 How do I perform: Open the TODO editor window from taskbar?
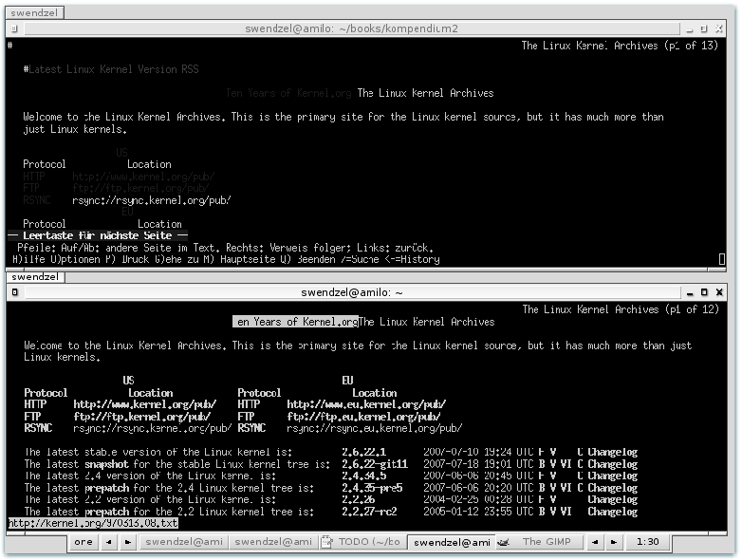[x=361, y=542]
